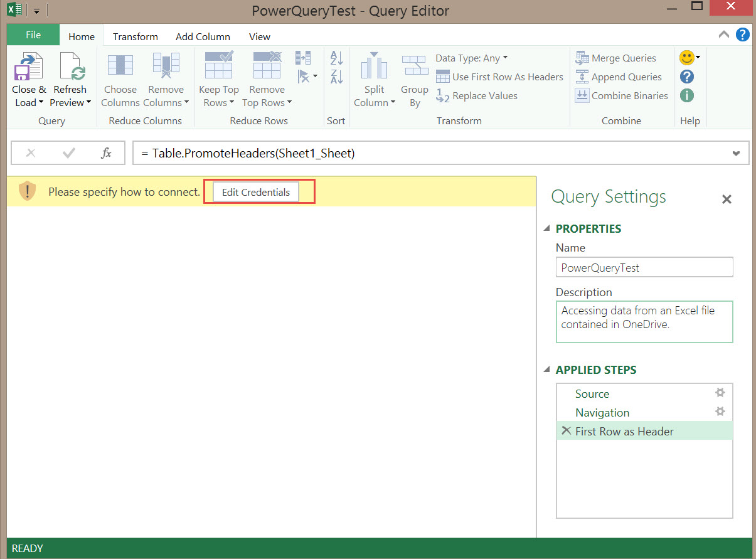Click the Remove Errors flag icon

pos(304,77)
